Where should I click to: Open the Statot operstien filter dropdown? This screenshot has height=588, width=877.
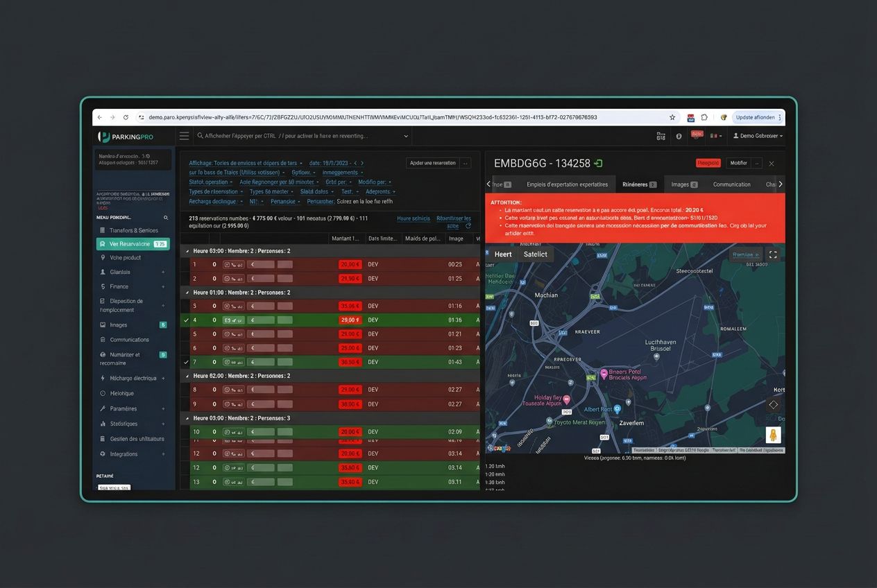coord(212,182)
